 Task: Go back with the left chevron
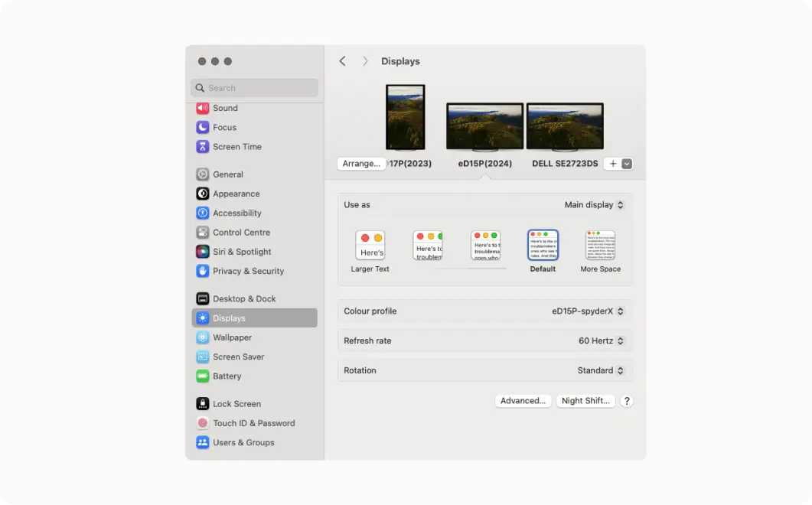pyautogui.click(x=342, y=61)
